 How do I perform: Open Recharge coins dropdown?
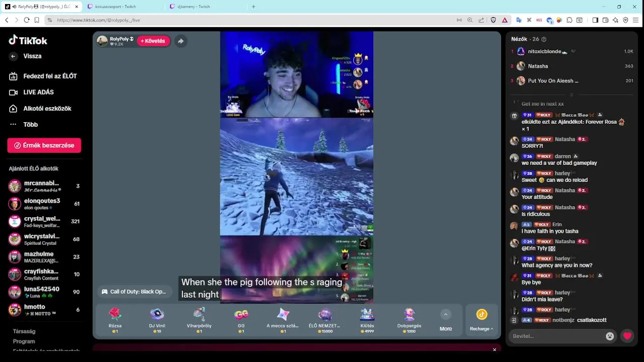point(481,320)
